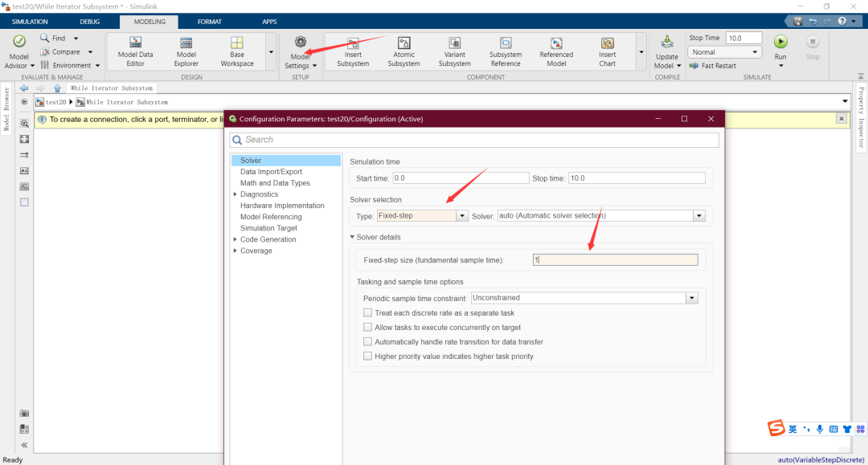The image size is (868, 465).
Task: Click the Zoom tool in palette
Action: click(x=24, y=124)
